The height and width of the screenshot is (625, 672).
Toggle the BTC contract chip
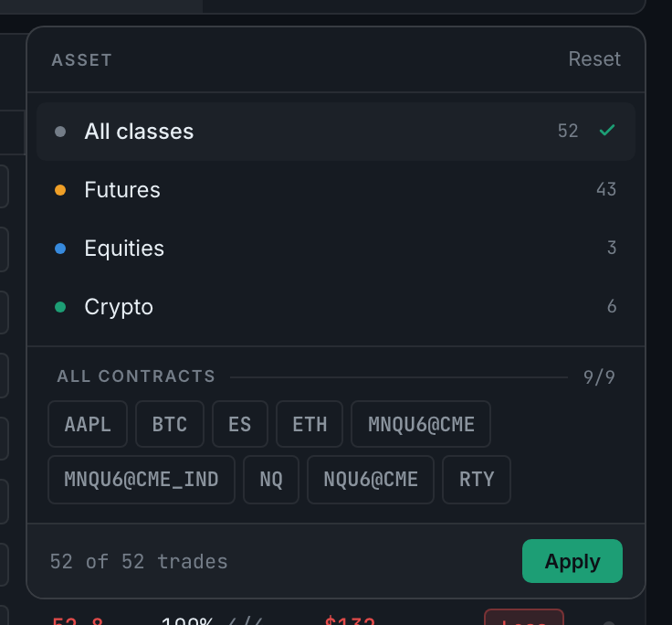[170, 424]
